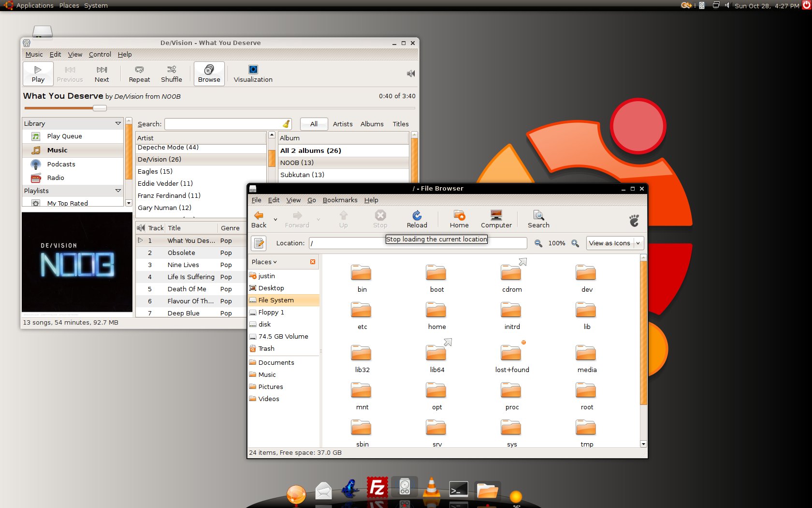
Task: Select justin in Places sidebar
Action: 284,276
